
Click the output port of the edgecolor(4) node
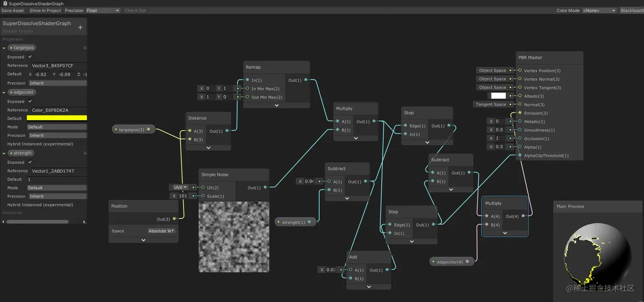(467, 262)
